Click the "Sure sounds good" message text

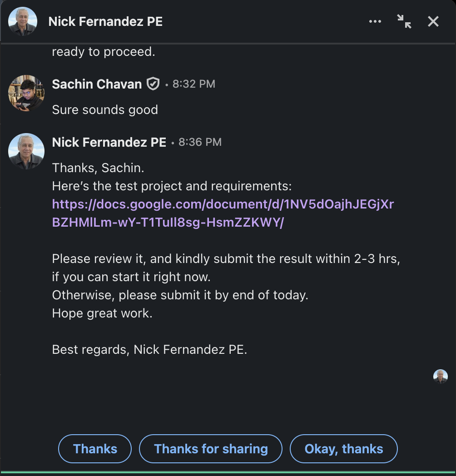coord(105,109)
